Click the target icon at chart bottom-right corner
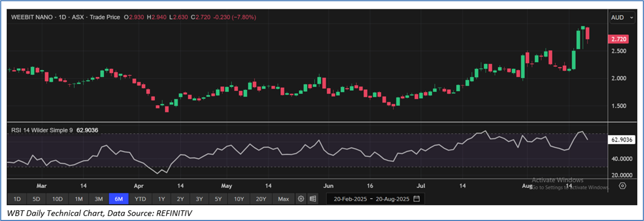644x221 pixels. [x=623, y=186]
